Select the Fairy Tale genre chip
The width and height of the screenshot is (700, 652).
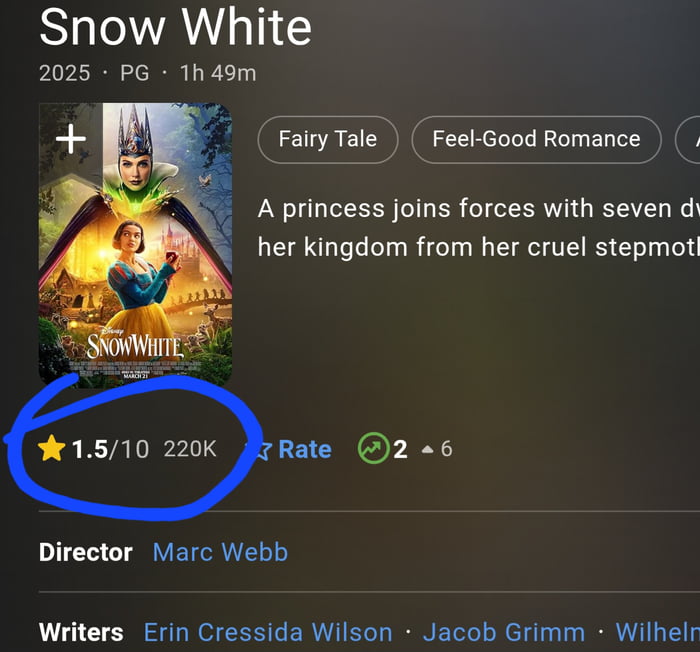[x=327, y=139]
